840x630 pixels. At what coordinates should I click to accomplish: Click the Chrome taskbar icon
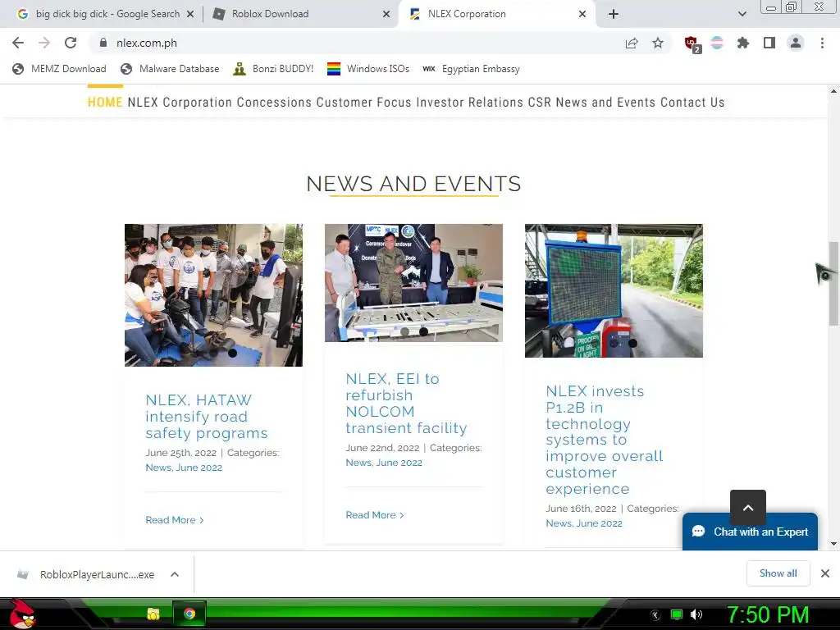(x=189, y=614)
